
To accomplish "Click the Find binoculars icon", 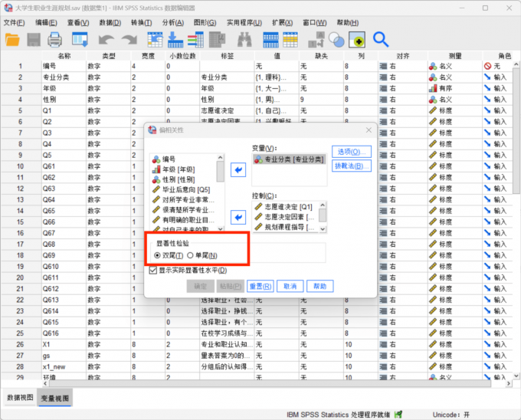I will pyautogui.click(x=244, y=40).
